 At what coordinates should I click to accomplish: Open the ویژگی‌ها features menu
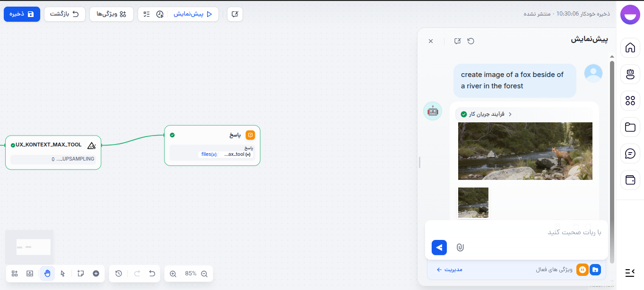[x=111, y=14]
